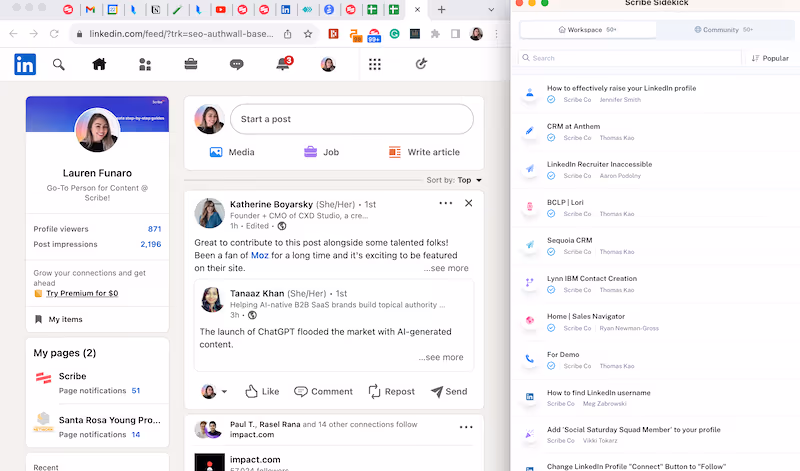Open the Me profile avatar in nav
800x471 pixels.
(328, 64)
